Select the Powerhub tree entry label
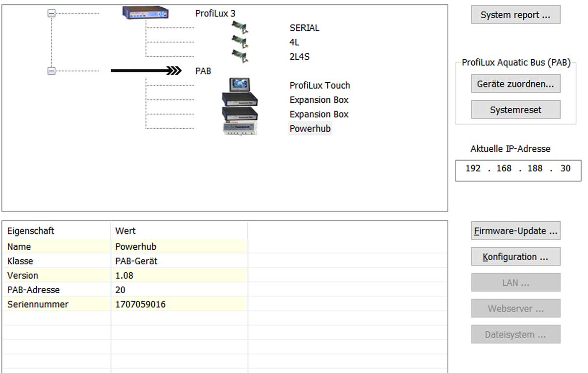 [310, 129]
